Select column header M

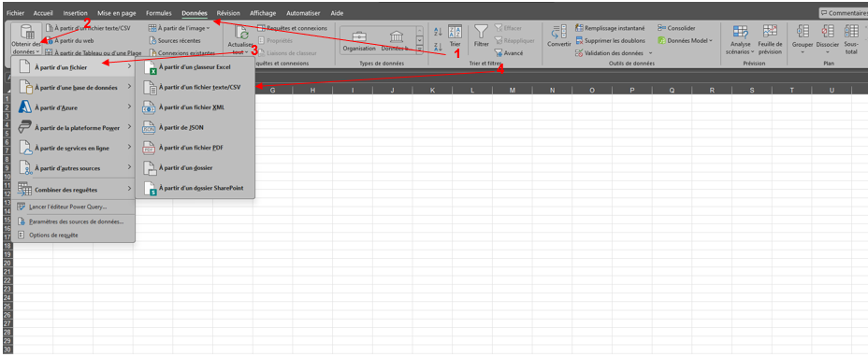(x=512, y=91)
